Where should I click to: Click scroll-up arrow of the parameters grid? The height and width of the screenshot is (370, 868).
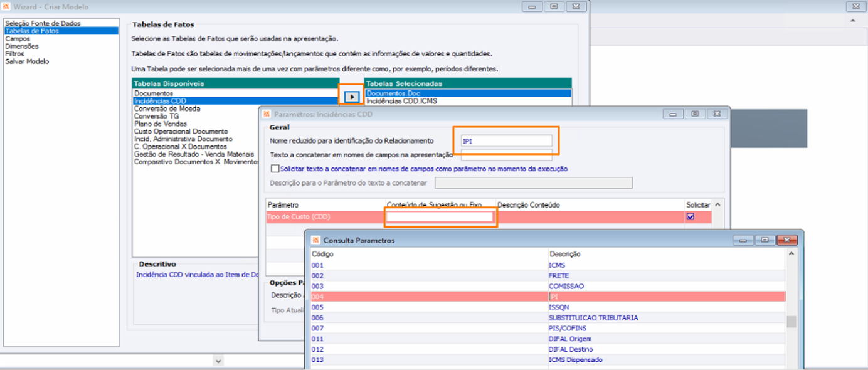pos(717,204)
